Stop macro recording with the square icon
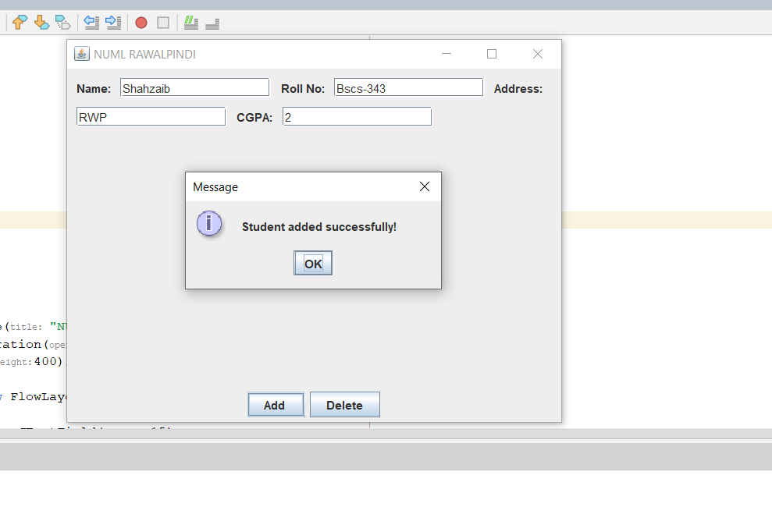The height and width of the screenshot is (532, 772). coord(163,23)
